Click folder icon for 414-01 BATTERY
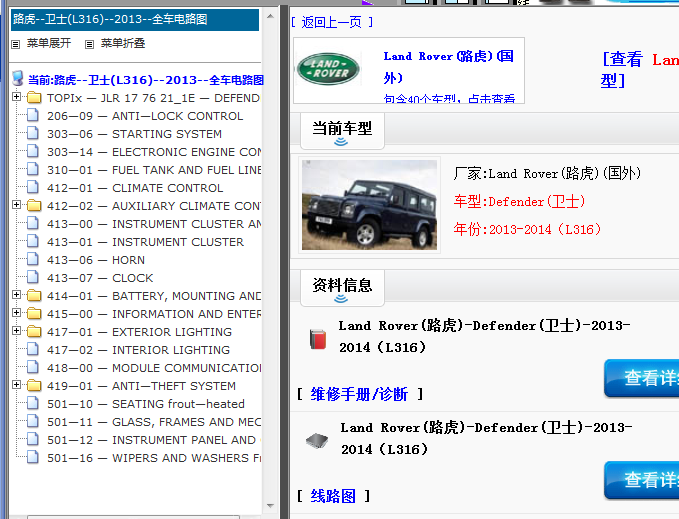Viewport: 679px width, 519px height. 34,296
